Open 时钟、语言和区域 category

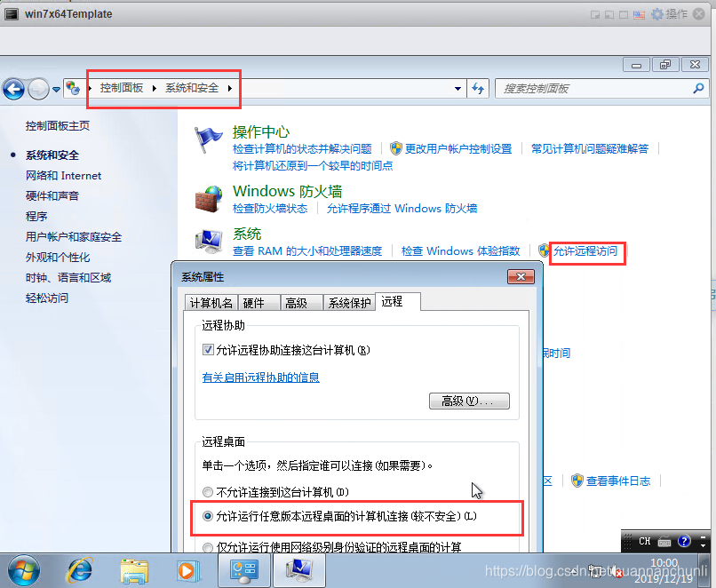[68, 277]
